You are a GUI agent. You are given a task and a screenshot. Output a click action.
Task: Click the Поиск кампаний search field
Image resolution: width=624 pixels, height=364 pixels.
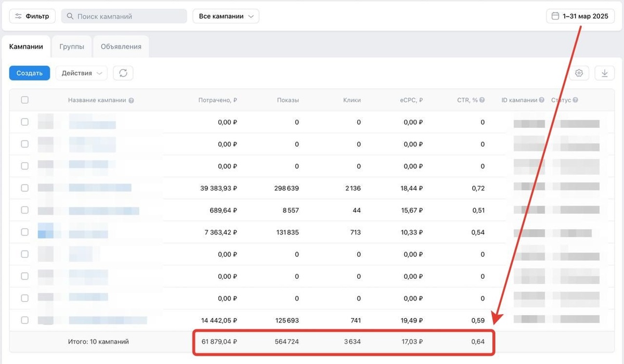pyautogui.click(x=124, y=16)
